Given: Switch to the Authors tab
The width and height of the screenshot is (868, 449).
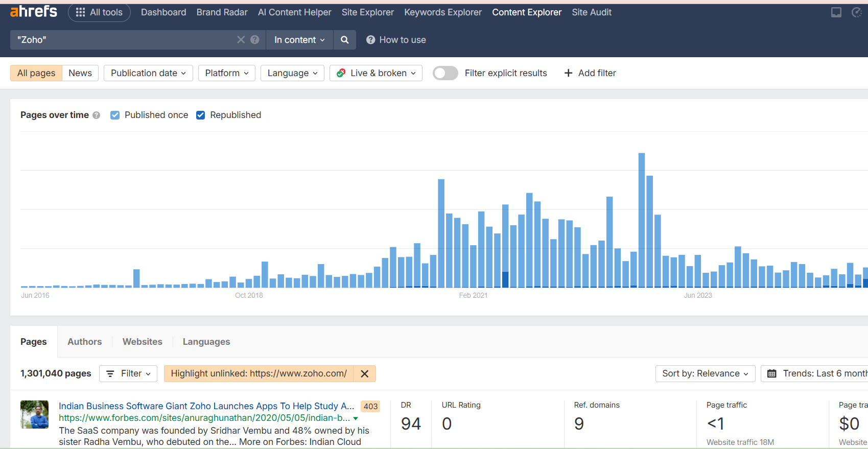Looking at the screenshot, I should [x=84, y=342].
